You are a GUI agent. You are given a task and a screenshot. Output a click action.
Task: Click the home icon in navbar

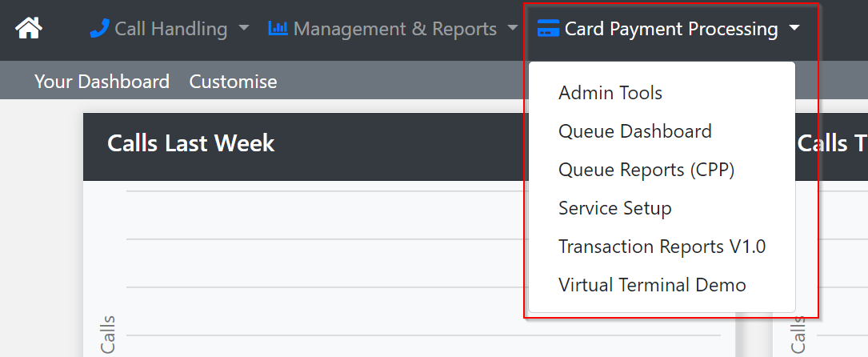[29, 29]
